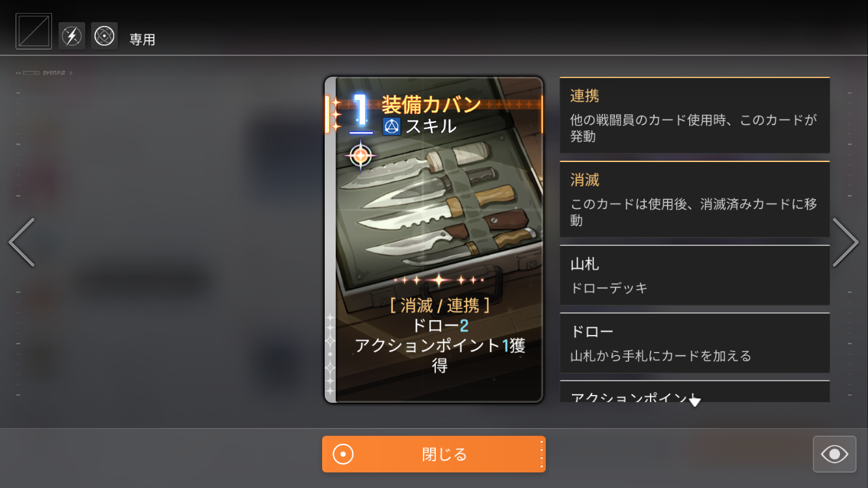Click the crosshair target icon on card

point(361,155)
